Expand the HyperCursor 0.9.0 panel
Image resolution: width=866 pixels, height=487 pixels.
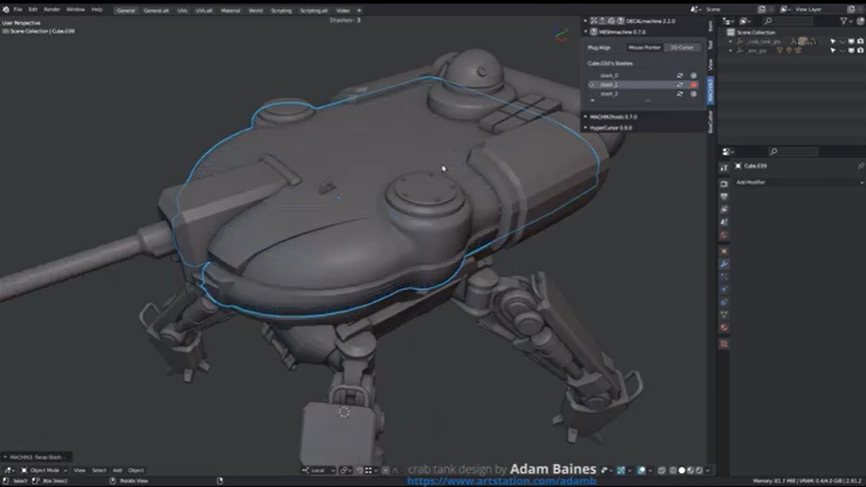[x=585, y=128]
